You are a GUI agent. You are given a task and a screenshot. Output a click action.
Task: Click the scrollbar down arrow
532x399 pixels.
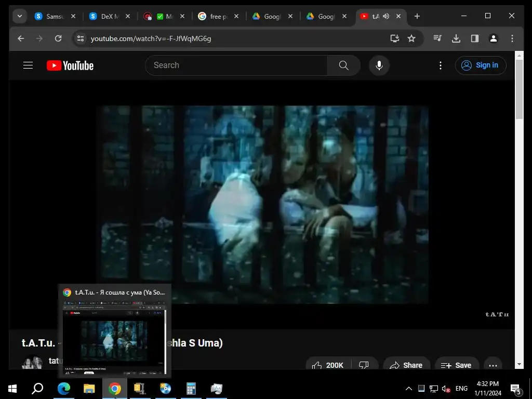click(519, 364)
